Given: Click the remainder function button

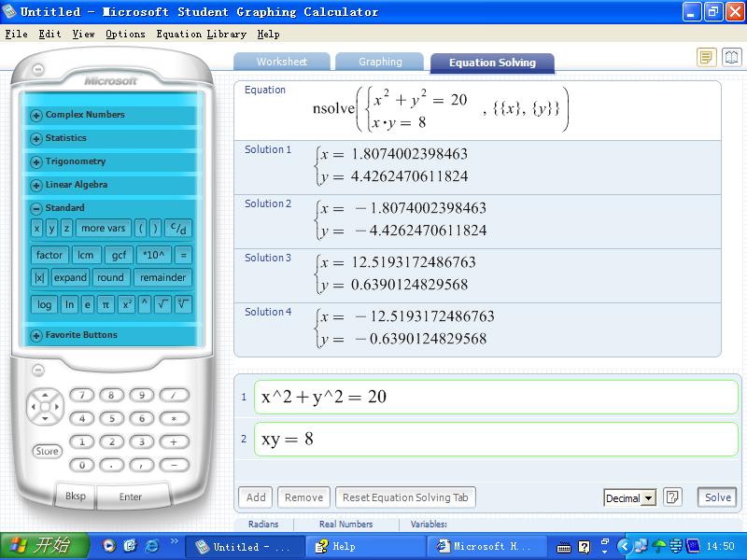Looking at the screenshot, I should [162, 277].
